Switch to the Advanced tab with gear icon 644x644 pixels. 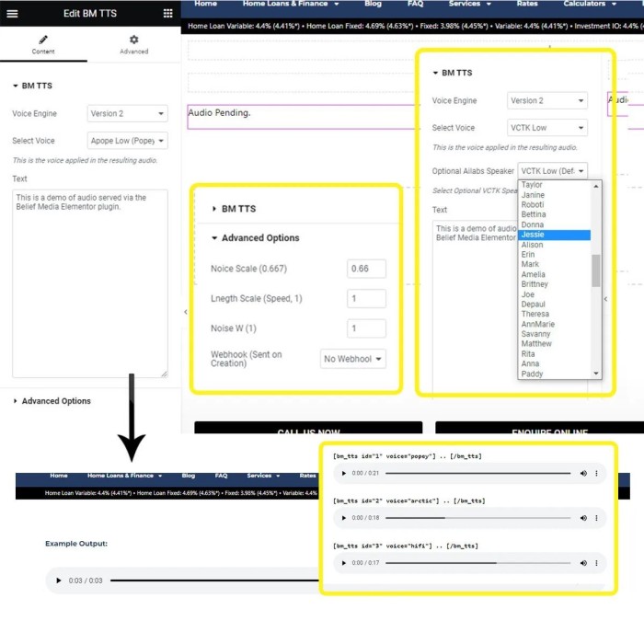[133, 45]
